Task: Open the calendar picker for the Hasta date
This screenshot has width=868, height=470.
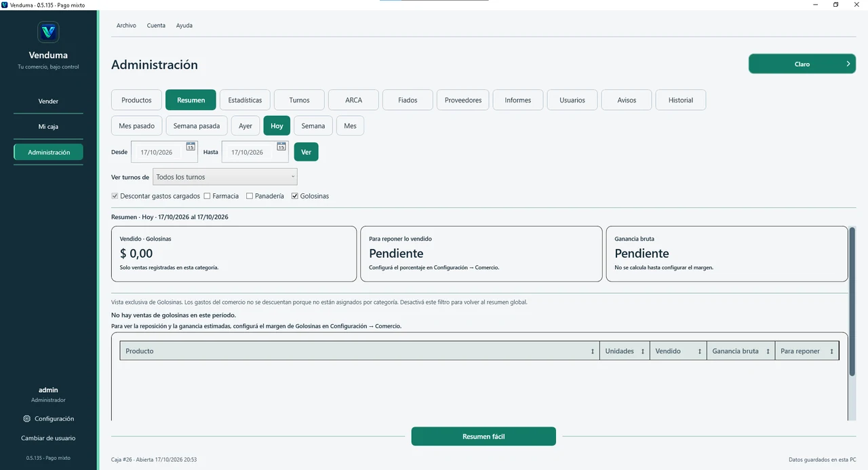Action: pos(281,146)
